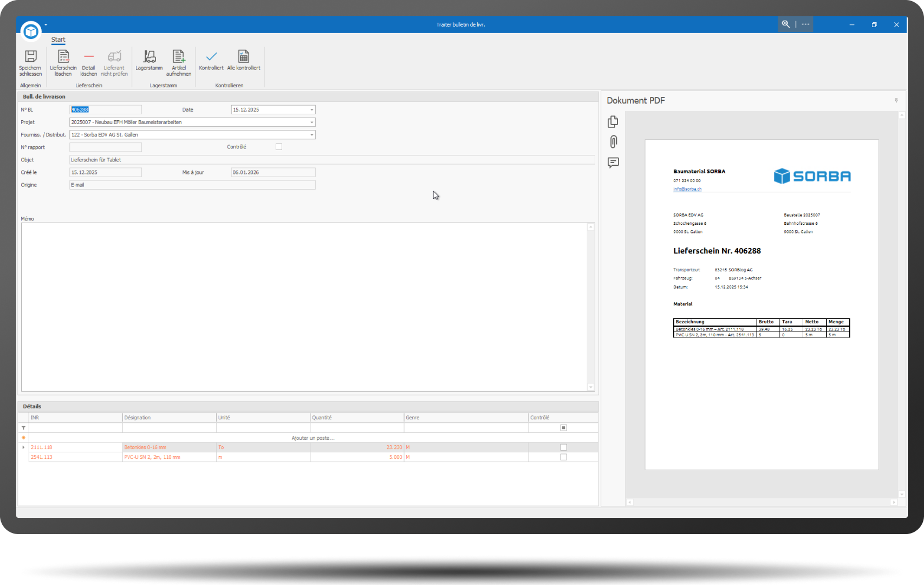This screenshot has width=924, height=585.
Task: Click the Artikel aufnehmen icon
Action: [179, 57]
